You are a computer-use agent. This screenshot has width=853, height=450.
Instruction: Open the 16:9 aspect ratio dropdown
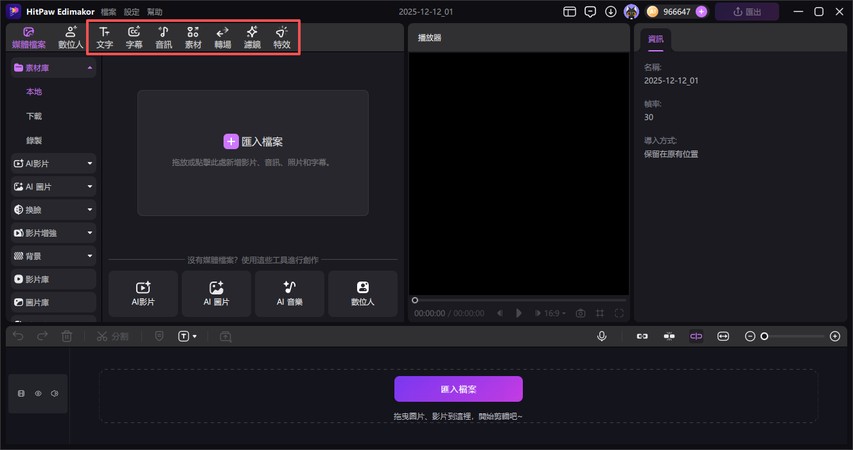(551, 313)
